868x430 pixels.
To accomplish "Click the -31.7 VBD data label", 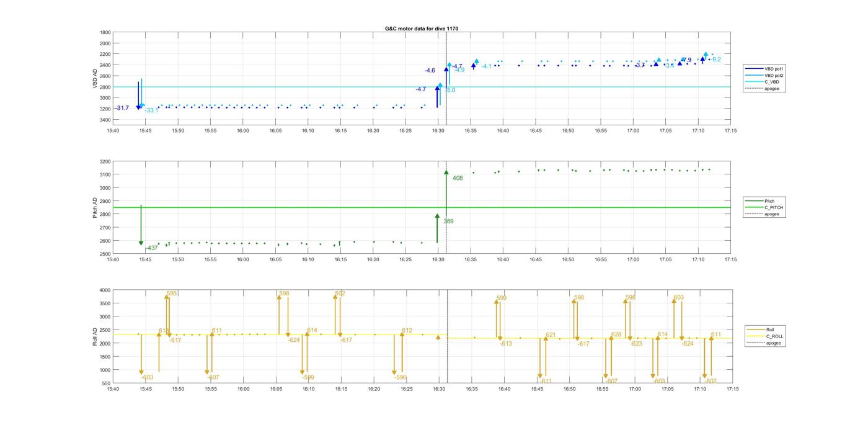I will (x=122, y=109).
